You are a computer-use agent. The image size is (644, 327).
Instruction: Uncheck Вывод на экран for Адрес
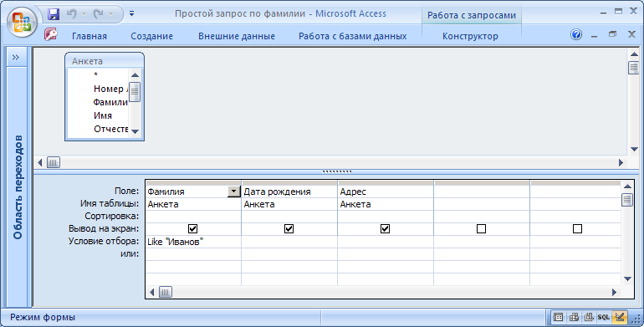click(x=385, y=228)
